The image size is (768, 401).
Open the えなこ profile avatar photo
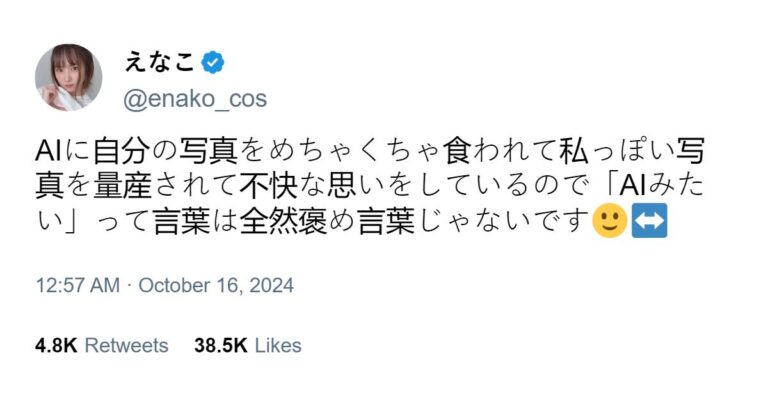[x=69, y=77]
